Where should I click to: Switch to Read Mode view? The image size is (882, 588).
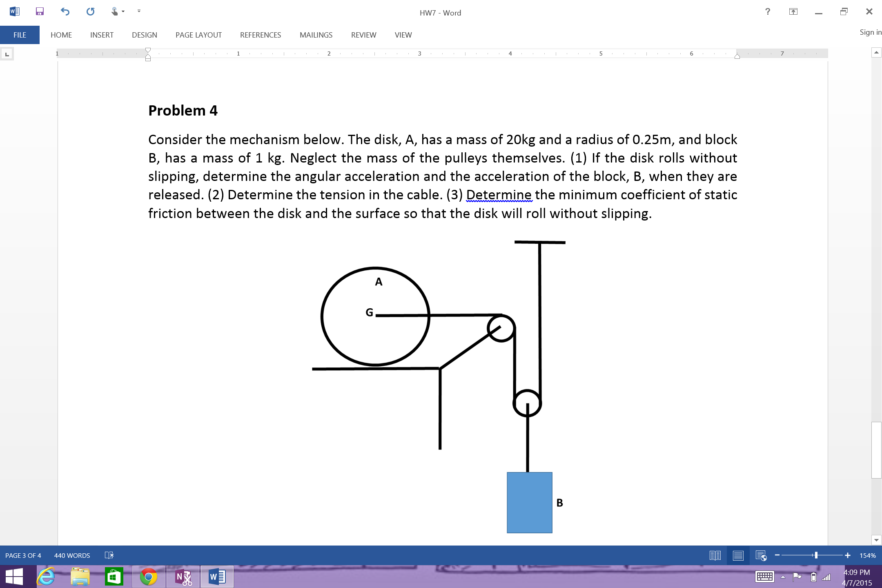click(715, 555)
